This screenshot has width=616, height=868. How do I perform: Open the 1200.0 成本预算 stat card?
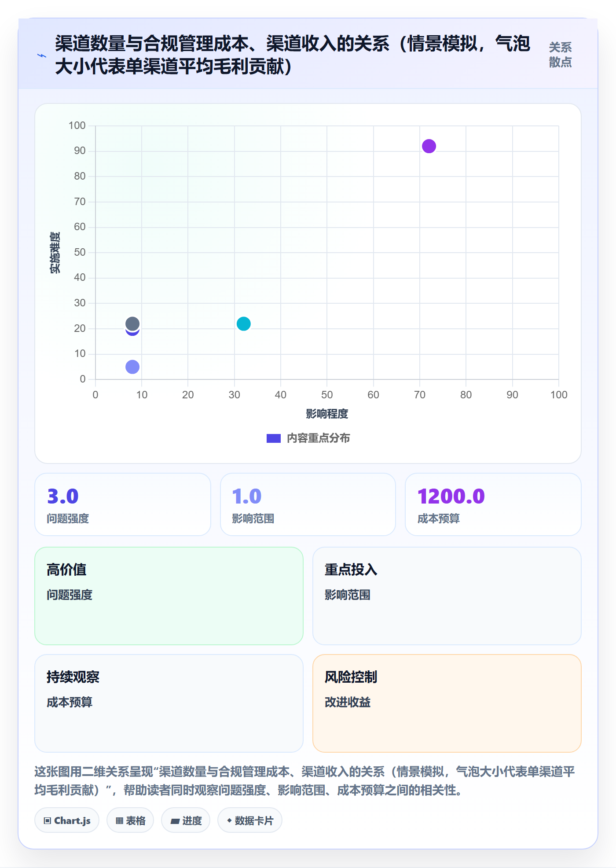[493, 504]
